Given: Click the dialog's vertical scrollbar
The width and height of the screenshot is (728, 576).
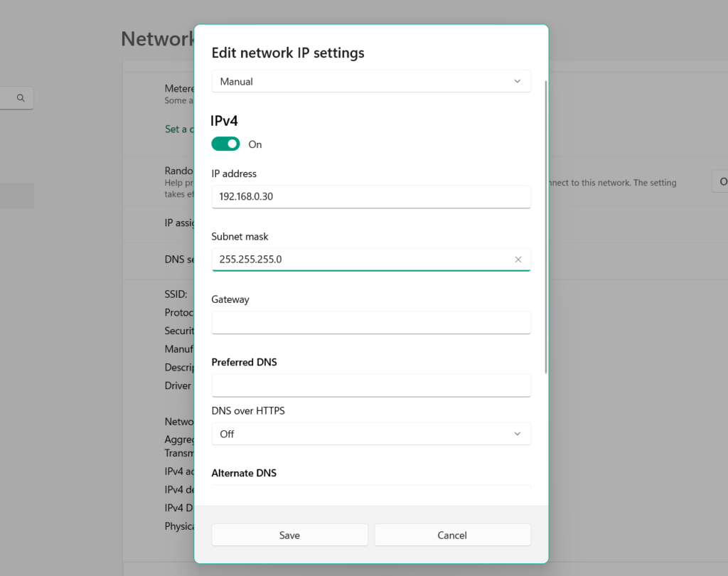Looking at the screenshot, I should pyautogui.click(x=546, y=228).
